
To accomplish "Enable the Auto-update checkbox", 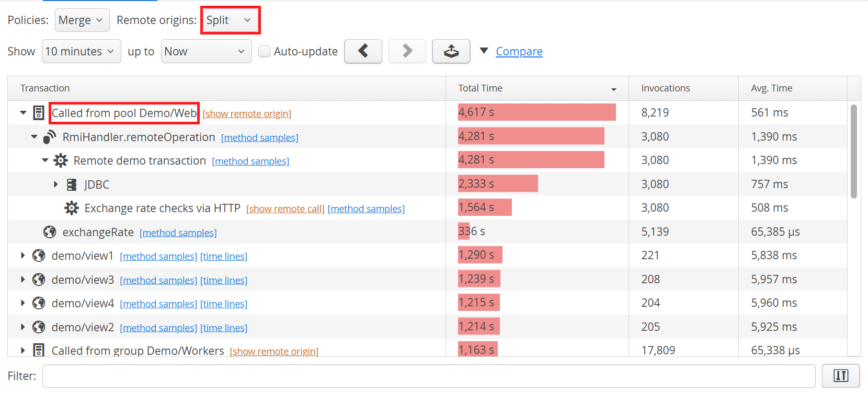I will (265, 51).
